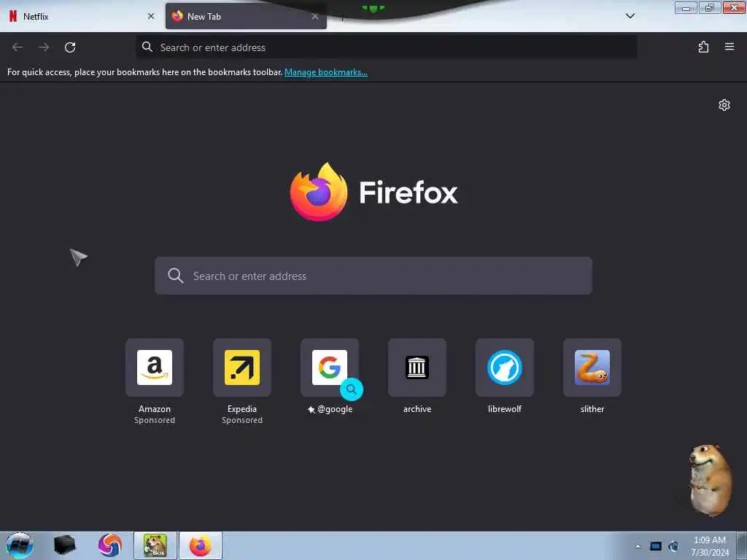
Task: Minimize the Firefox window
Action: 686,7
